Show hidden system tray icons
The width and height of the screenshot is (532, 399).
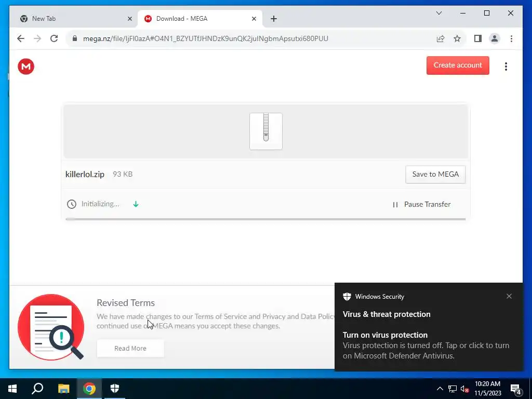point(440,389)
